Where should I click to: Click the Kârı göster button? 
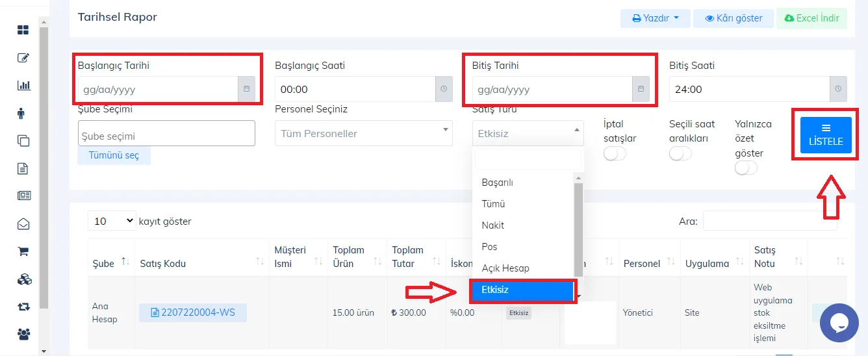point(734,18)
